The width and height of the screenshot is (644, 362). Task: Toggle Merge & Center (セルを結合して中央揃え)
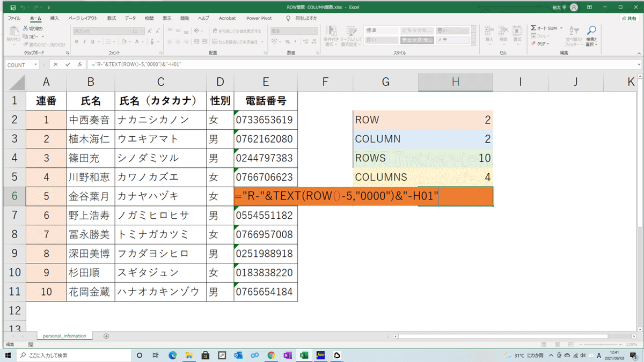pyautogui.click(x=235, y=41)
